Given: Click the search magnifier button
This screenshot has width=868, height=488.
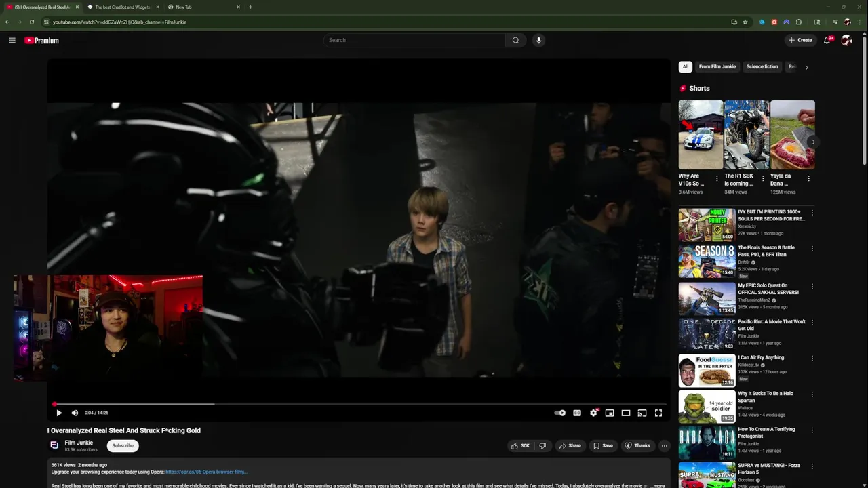Looking at the screenshot, I should point(515,40).
